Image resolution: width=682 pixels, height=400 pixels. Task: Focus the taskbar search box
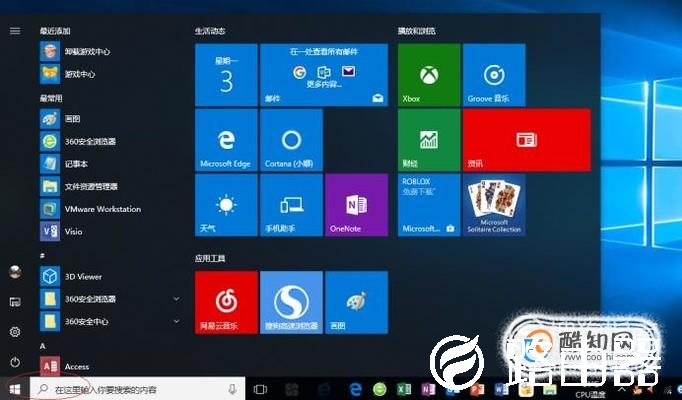(x=137, y=389)
